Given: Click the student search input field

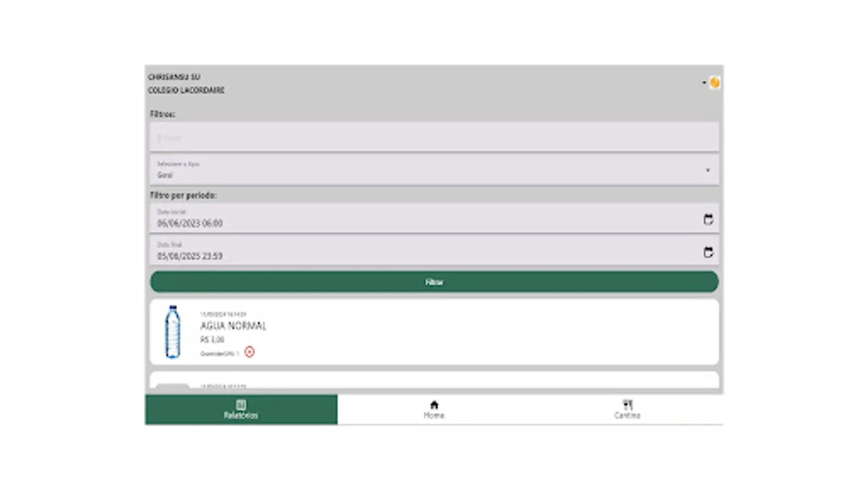Looking at the screenshot, I should tap(434, 137).
